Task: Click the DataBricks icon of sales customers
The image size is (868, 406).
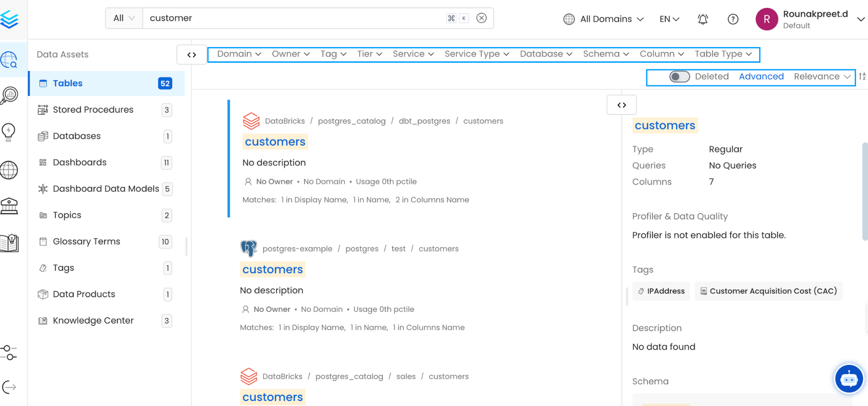Action: 248,376
